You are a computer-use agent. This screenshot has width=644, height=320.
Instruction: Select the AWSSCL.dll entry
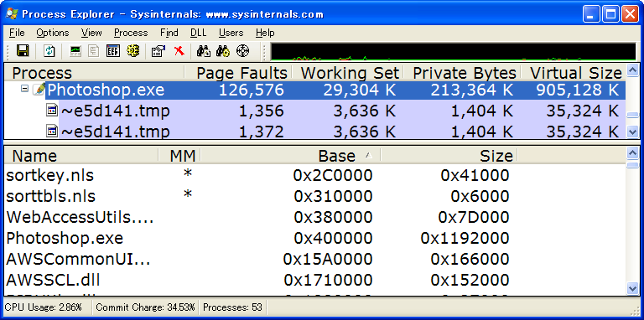tap(53, 280)
